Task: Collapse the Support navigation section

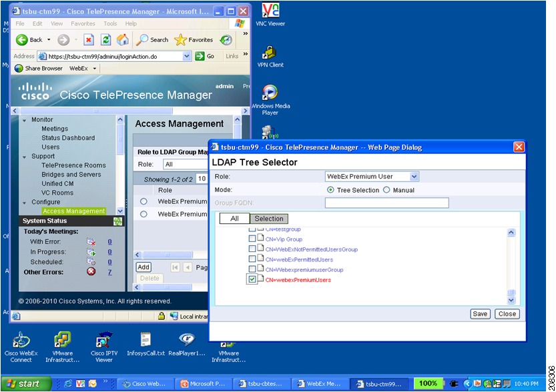Action: click(x=25, y=157)
